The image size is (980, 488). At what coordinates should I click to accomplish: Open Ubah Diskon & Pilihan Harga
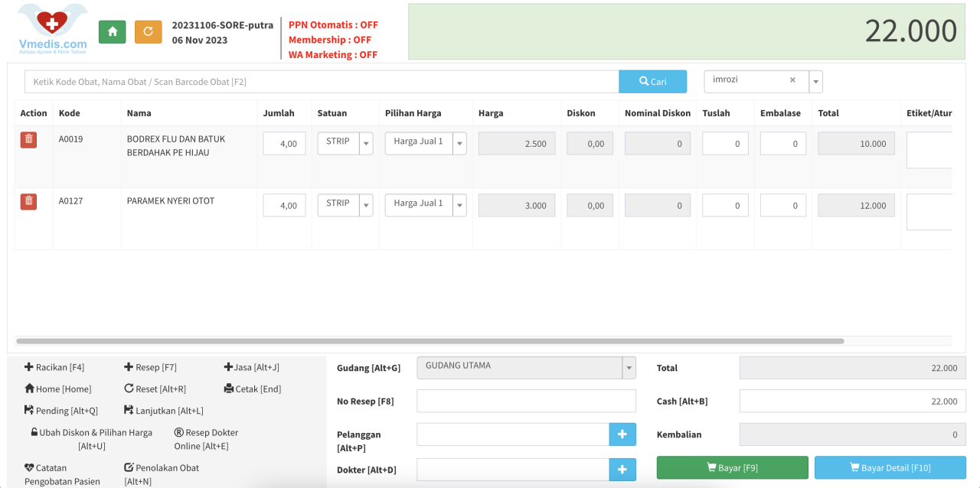click(91, 439)
